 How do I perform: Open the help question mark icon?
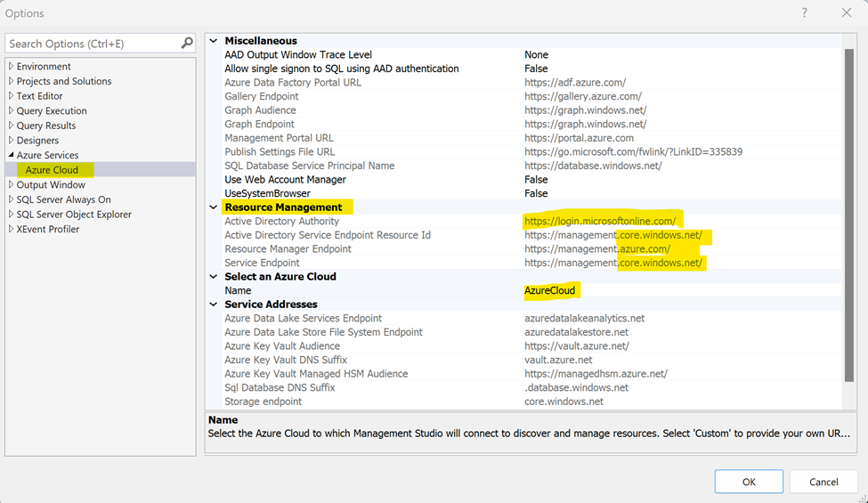pyautogui.click(x=804, y=12)
